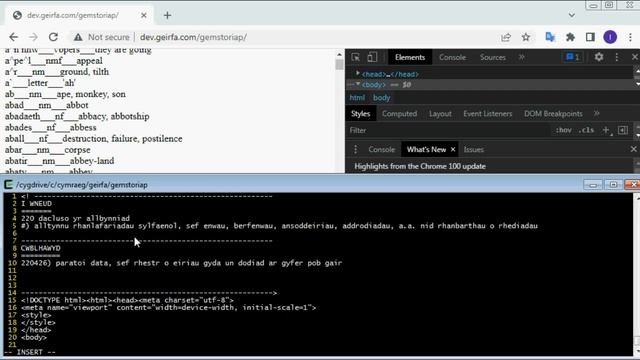Screen dimensions: 640x360
Task: Select the dev.geirfa.com/gemstoriap/ tab
Action: tap(80, 16)
